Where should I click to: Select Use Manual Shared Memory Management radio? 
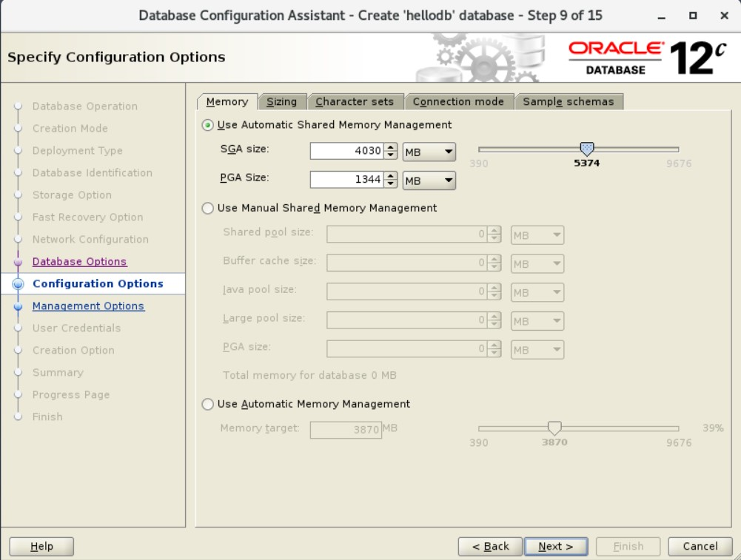[x=207, y=208]
